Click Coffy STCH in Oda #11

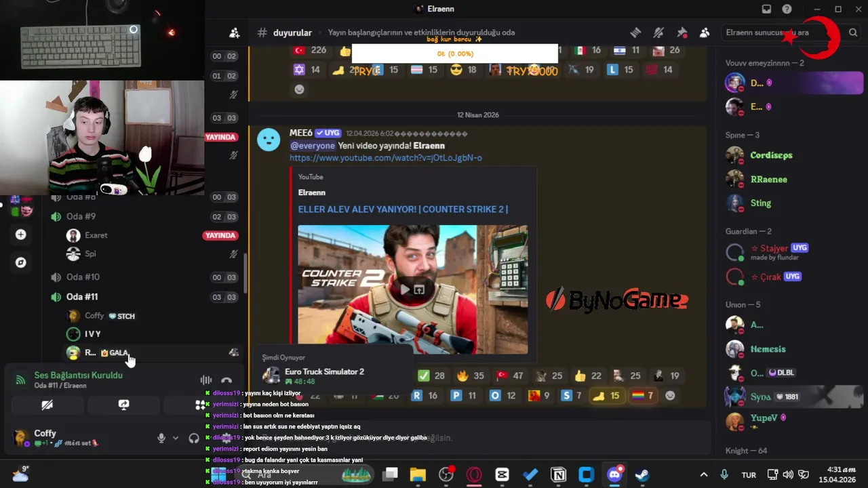(108, 316)
